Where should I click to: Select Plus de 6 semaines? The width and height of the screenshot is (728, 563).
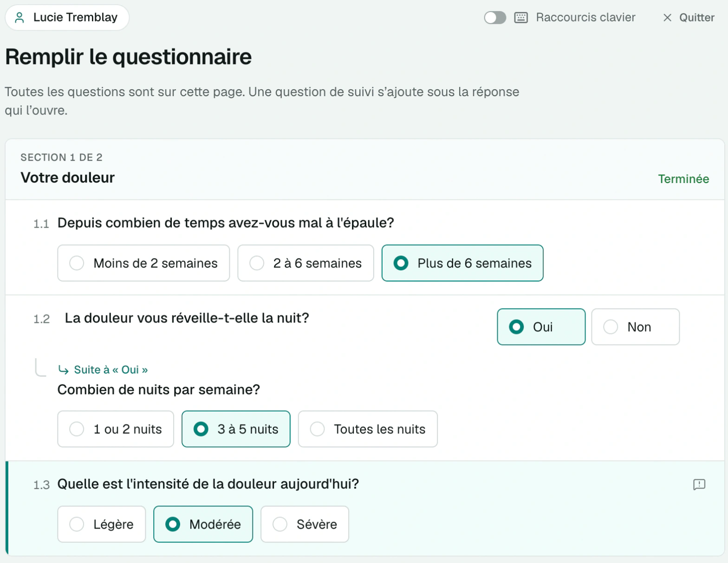(462, 263)
